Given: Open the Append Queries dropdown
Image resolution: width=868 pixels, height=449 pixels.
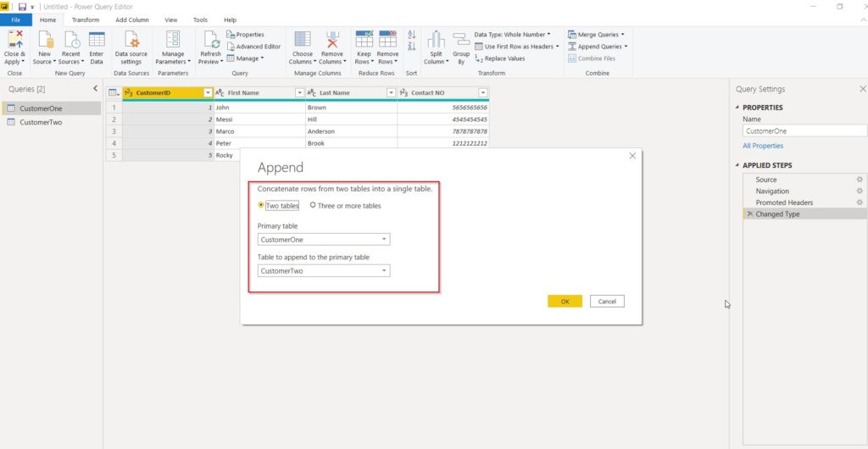Looking at the screenshot, I should [x=598, y=47].
